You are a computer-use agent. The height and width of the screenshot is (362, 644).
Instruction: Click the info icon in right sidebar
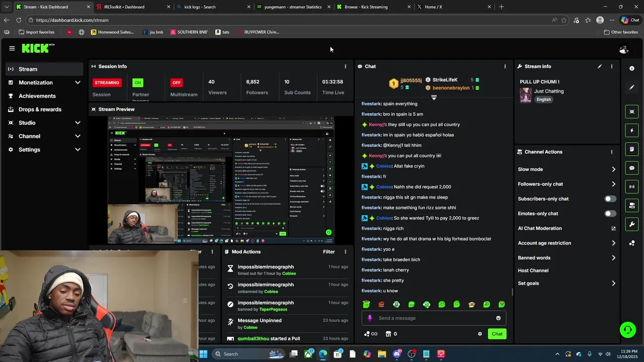pos(632,68)
